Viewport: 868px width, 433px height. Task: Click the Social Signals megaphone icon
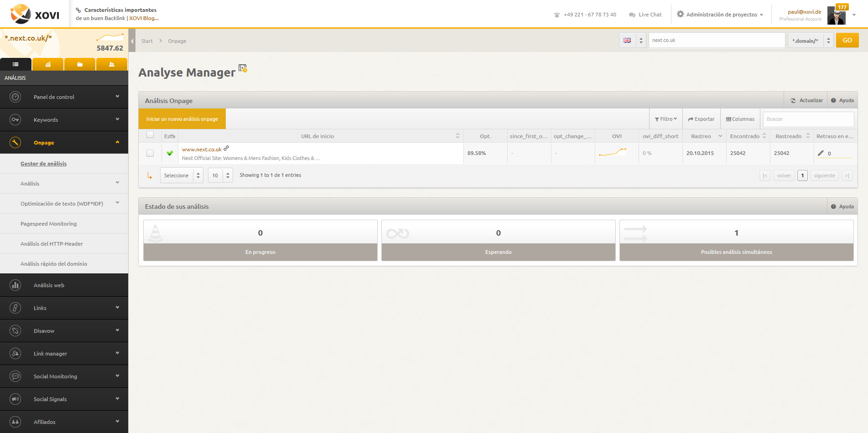(15, 399)
